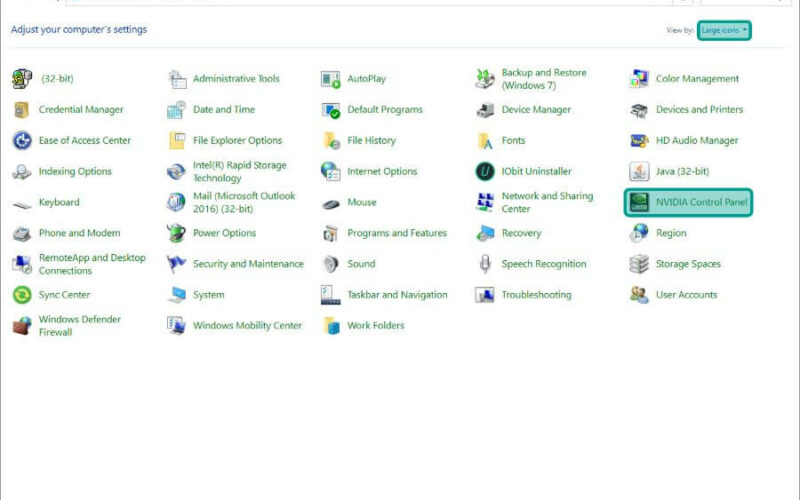Click the Ease of Access Center icon
The image size is (800, 500).
(22, 140)
